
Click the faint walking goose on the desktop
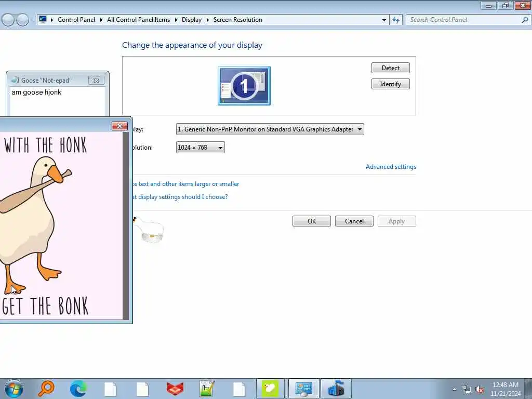click(149, 230)
